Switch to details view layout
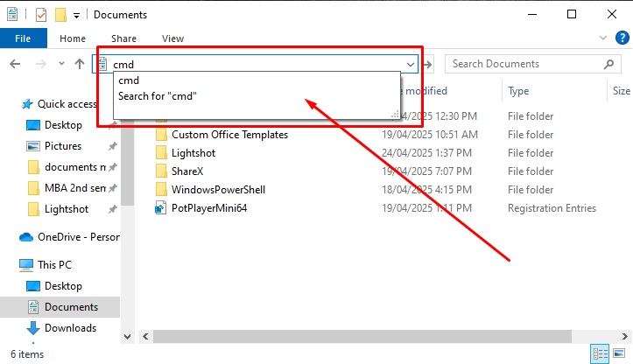The height and width of the screenshot is (364, 633). 601,353
